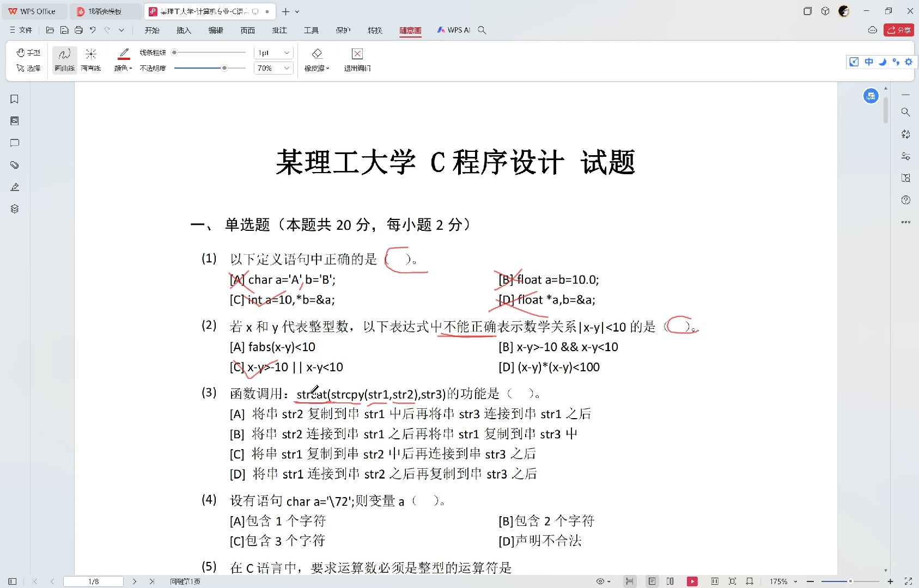
Task: Jump to the last page arrow
Action: click(x=152, y=581)
